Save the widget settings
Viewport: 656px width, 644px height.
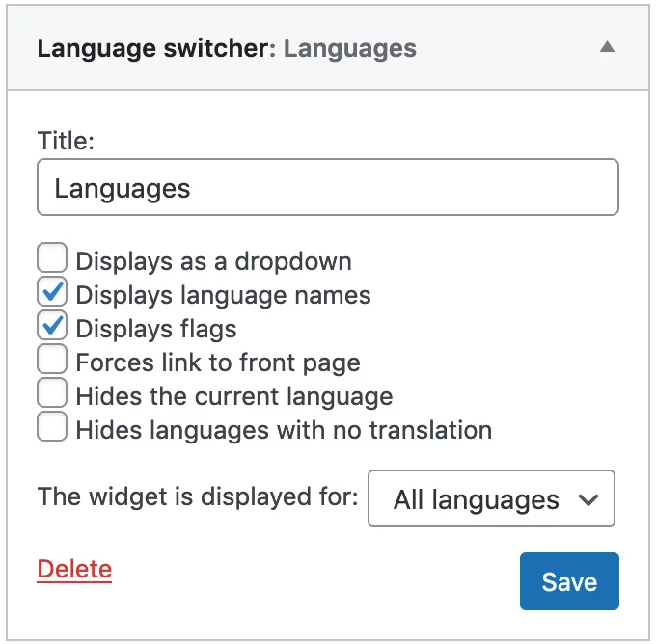point(569,581)
